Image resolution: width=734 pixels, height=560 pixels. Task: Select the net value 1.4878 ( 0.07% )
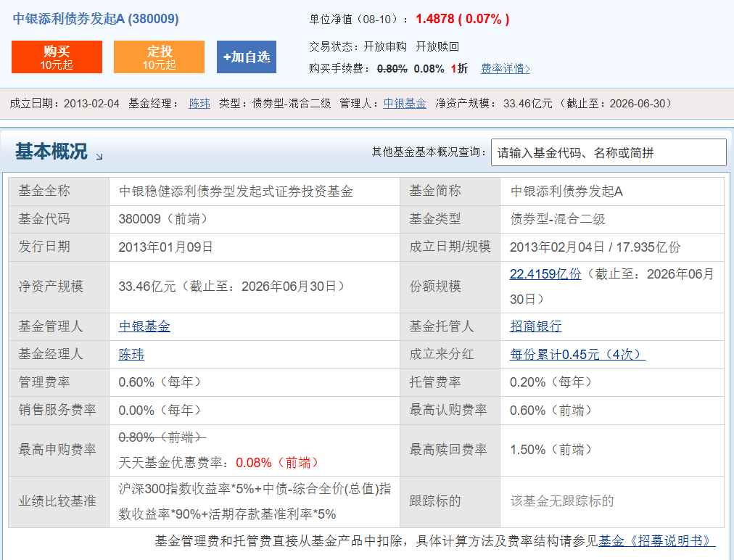[x=463, y=19]
